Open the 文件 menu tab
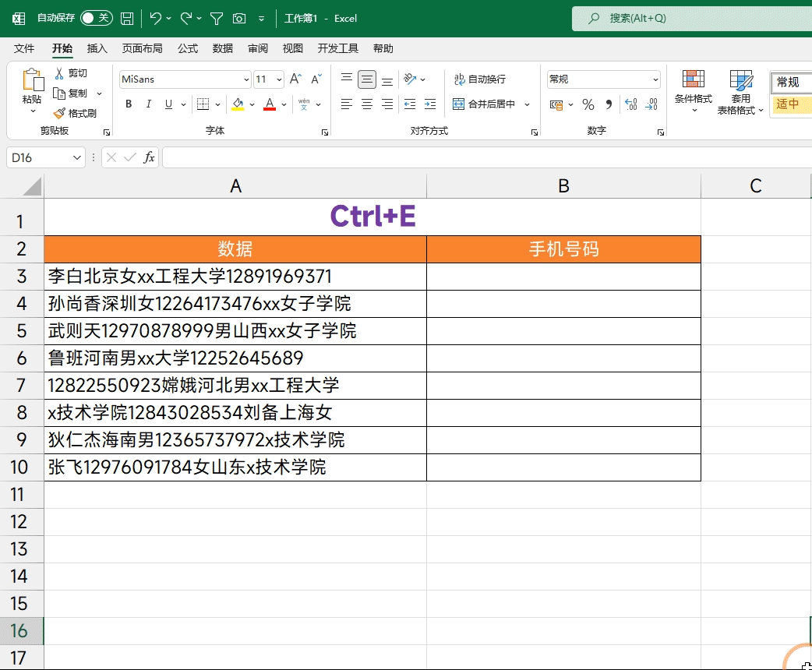This screenshot has height=670, width=812. tap(24, 48)
